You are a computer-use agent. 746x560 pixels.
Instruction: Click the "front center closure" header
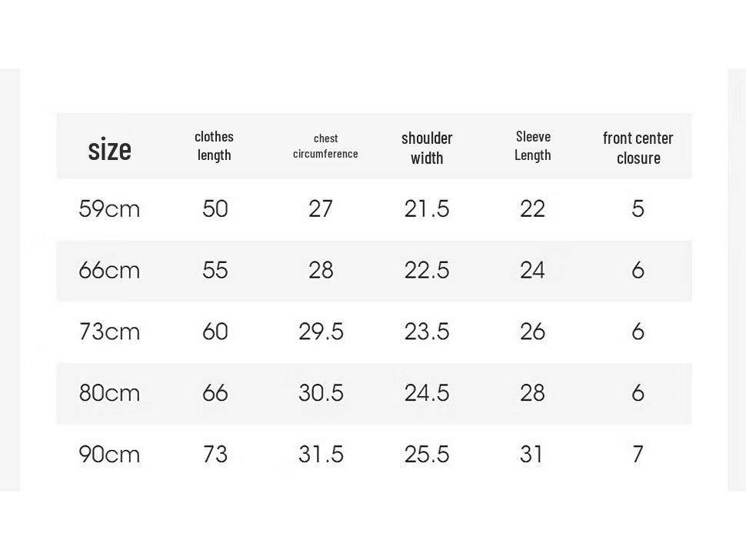pos(638,147)
